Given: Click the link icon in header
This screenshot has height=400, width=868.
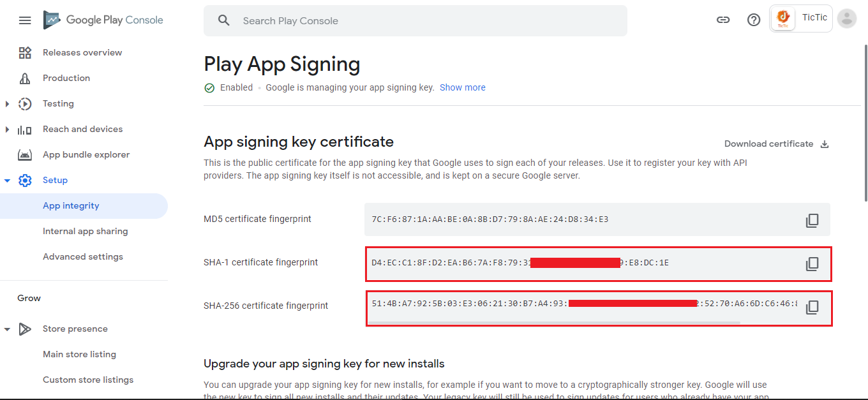Looking at the screenshot, I should point(723,20).
